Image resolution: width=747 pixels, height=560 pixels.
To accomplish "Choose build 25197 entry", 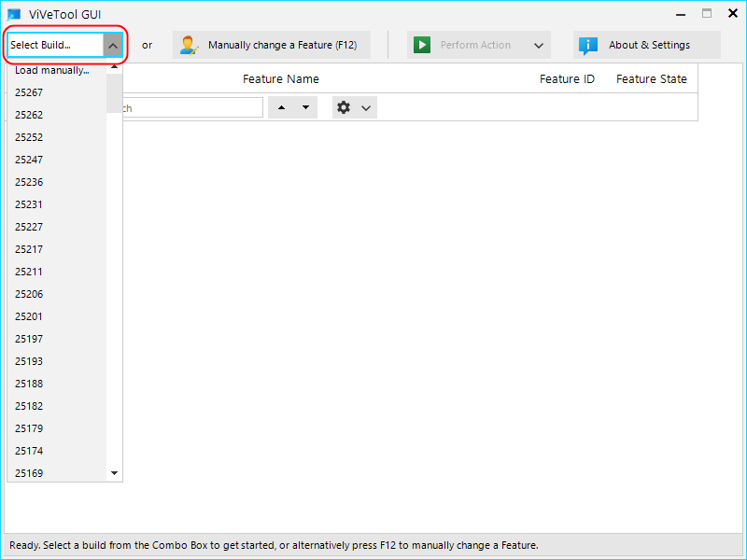I will pyautogui.click(x=57, y=339).
